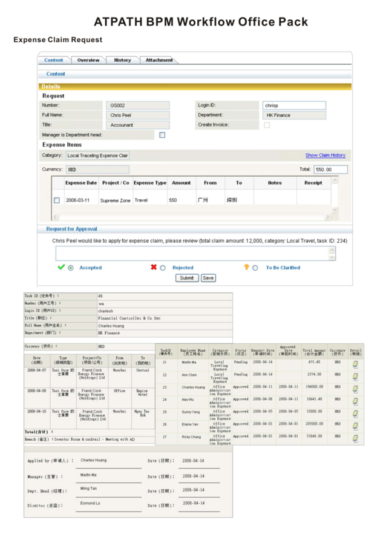
Task: Click Financial Controller & Co Sec title value
Action: pyautogui.click(x=129, y=318)
